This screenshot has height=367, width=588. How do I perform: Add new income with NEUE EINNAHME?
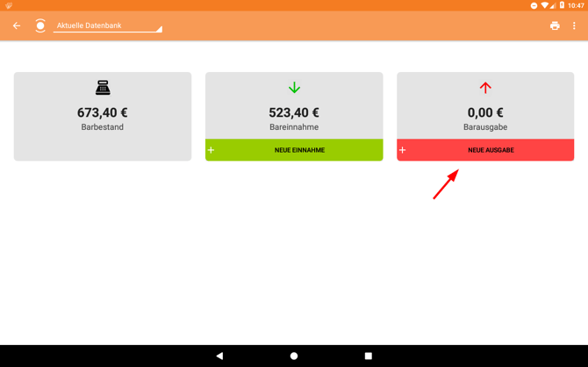pyautogui.click(x=294, y=150)
